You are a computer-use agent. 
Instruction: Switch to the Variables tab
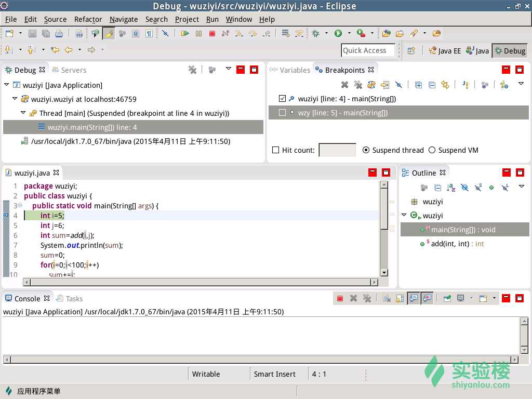click(290, 70)
